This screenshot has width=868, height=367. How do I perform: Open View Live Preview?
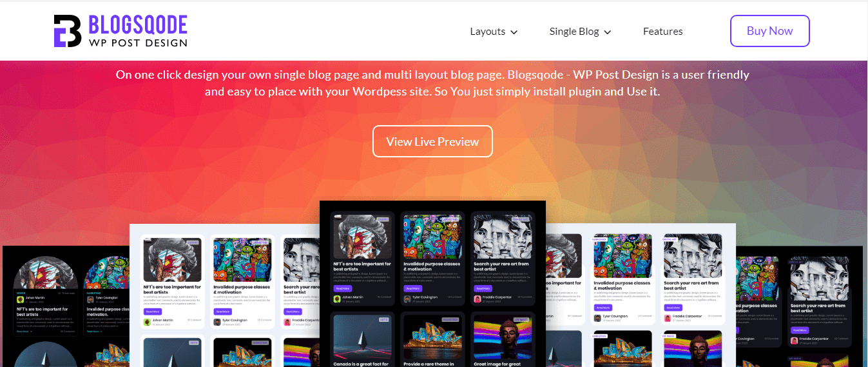click(432, 141)
